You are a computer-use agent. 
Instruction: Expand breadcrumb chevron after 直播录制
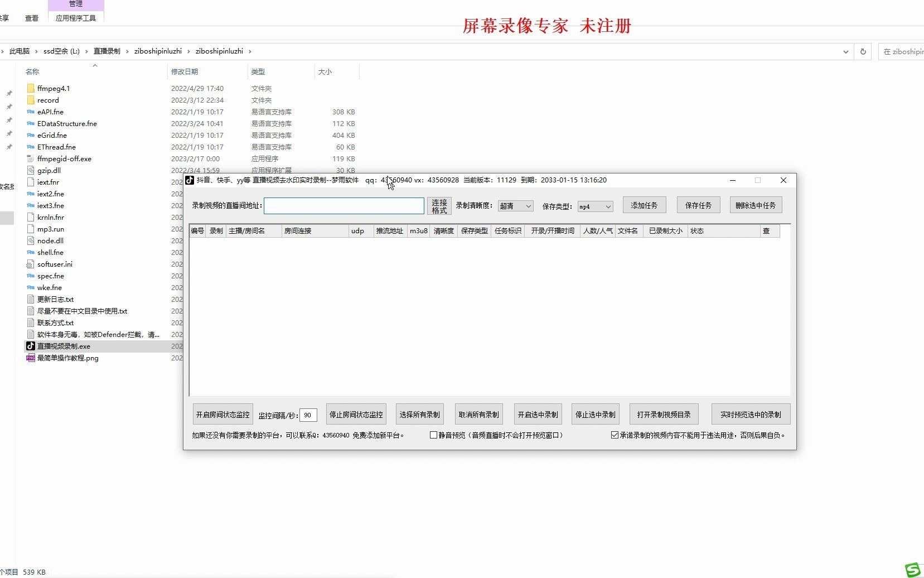pos(128,51)
